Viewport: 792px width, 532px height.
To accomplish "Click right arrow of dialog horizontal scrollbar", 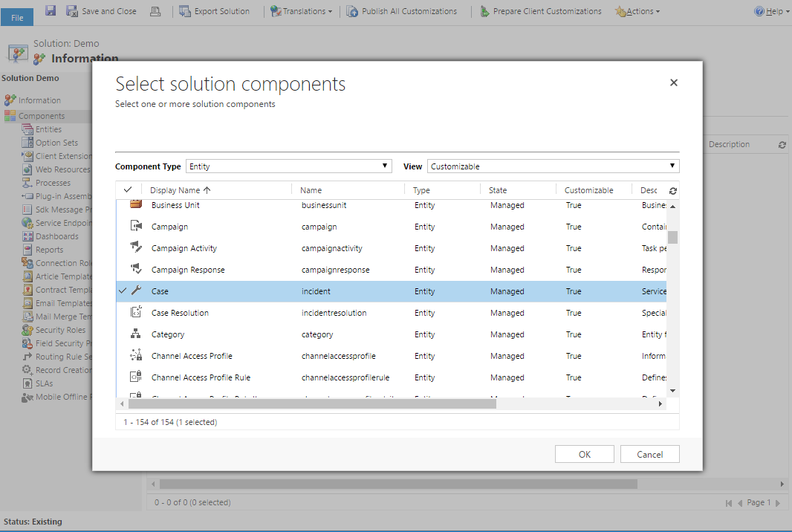I will click(x=660, y=403).
